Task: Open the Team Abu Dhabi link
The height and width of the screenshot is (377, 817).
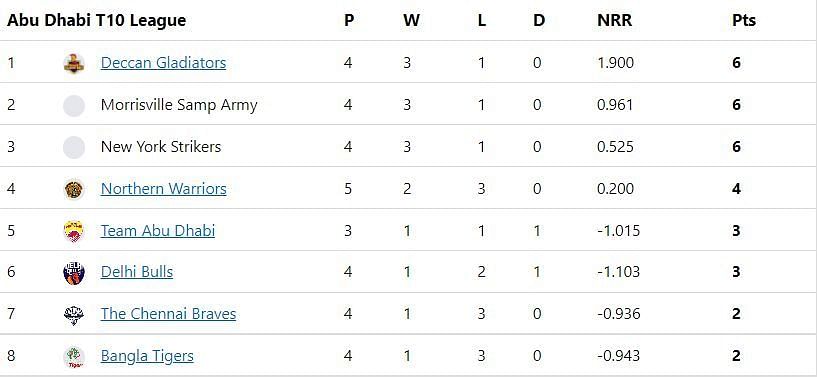Action: [158, 230]
